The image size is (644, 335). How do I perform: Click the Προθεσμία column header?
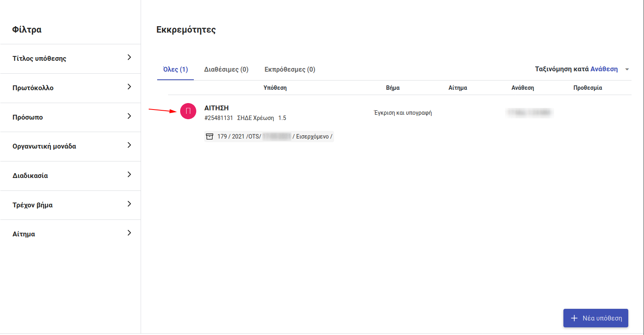(x=588, y=88)
